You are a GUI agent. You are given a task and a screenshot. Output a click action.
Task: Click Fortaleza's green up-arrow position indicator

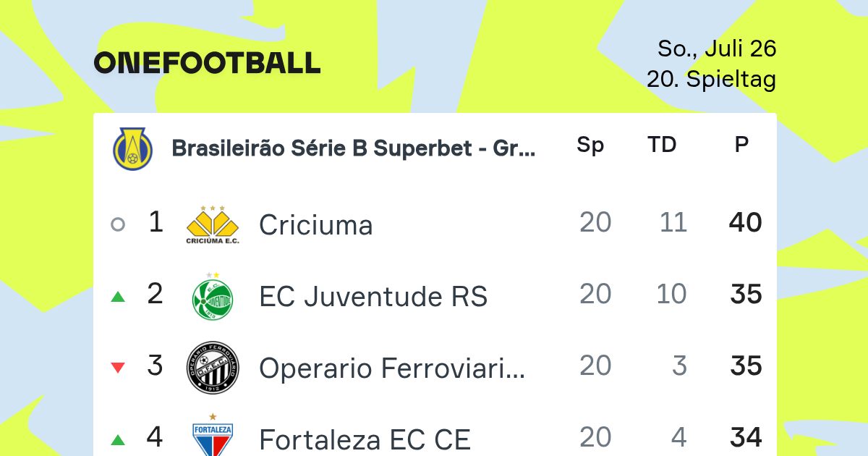pyautogui.click(x=118, y=439)
